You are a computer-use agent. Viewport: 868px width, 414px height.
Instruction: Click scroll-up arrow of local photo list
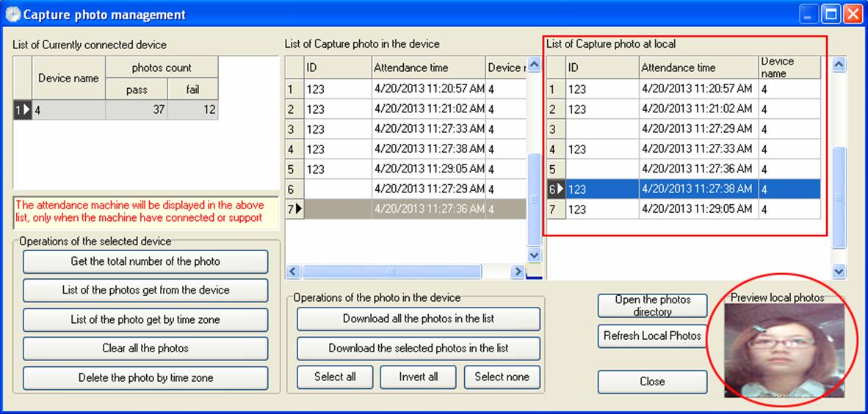click(x=839, y=65)
